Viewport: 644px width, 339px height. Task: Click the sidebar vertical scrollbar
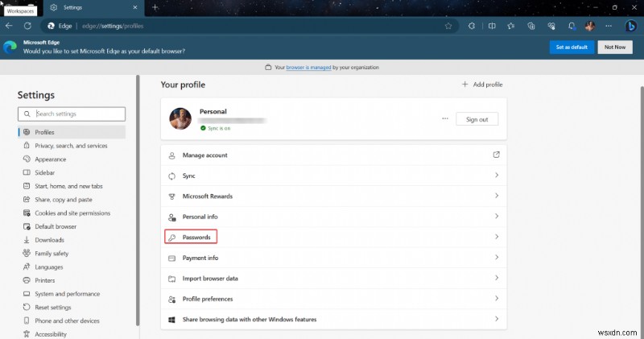[x=138, y=201]
